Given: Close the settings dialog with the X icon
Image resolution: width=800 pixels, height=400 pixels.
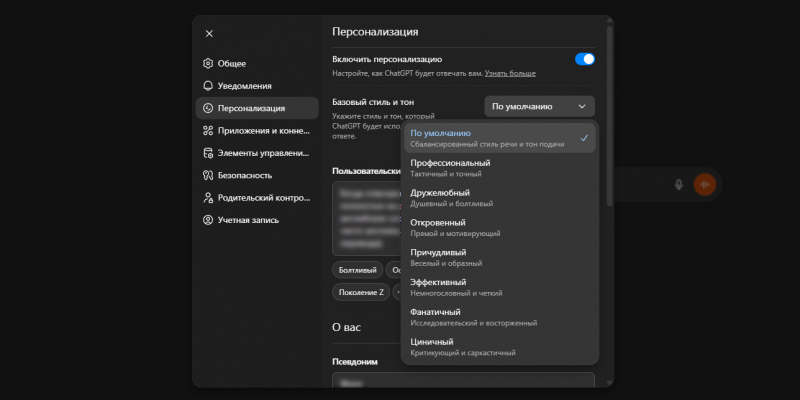Looking at the screenshot, I should pos(209,33).
